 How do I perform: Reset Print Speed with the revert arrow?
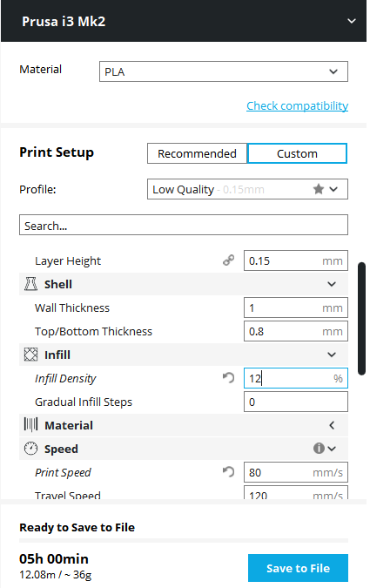pos(228,472)
